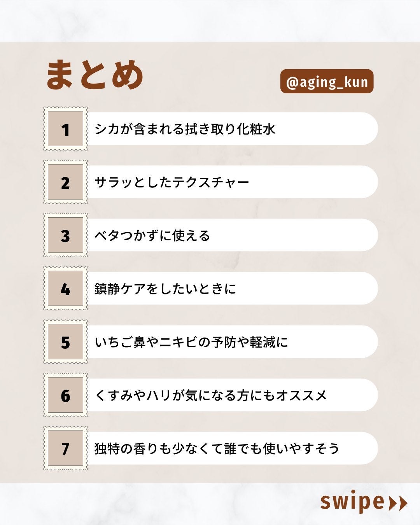Select the くすみやハリが気になる方にもオススメ row
The image size is (420, 525).
point(231,395)
